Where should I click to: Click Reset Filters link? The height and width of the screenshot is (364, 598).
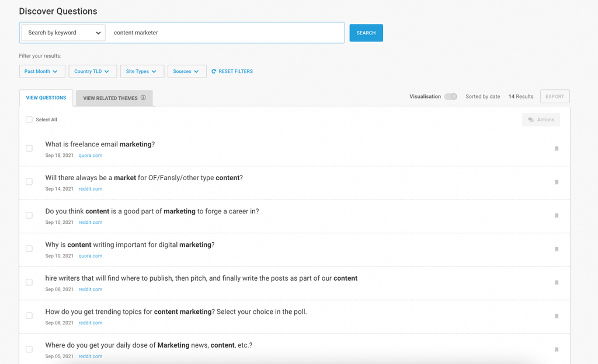[232, 71]
